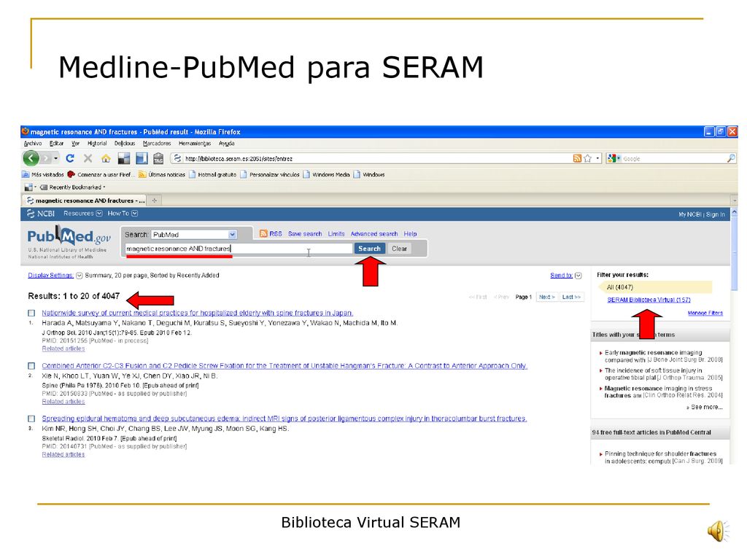Screen dimensions: 747x560
Task: Go to the Home page icon
Action: point(106,158)
